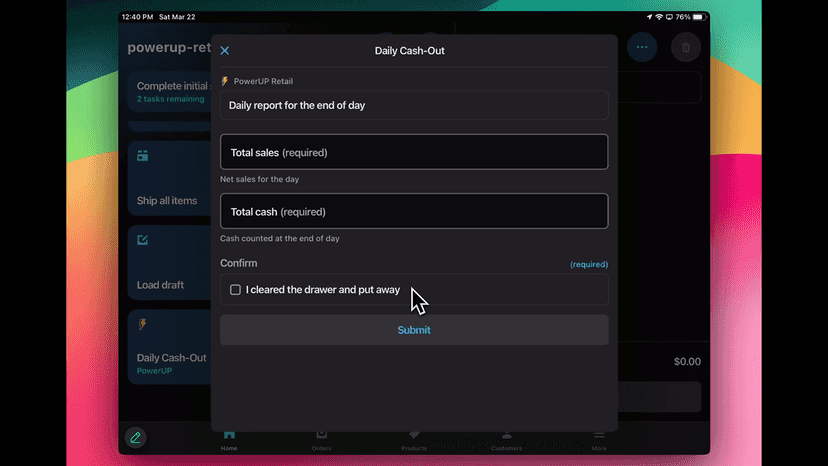
Task: Click the PowerUP Retail lightning bolt icon
Action: [x=225, y=81]
